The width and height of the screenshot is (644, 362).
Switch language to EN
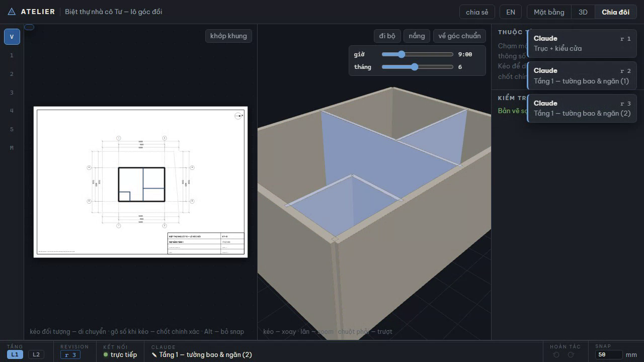tap(511, 12)
